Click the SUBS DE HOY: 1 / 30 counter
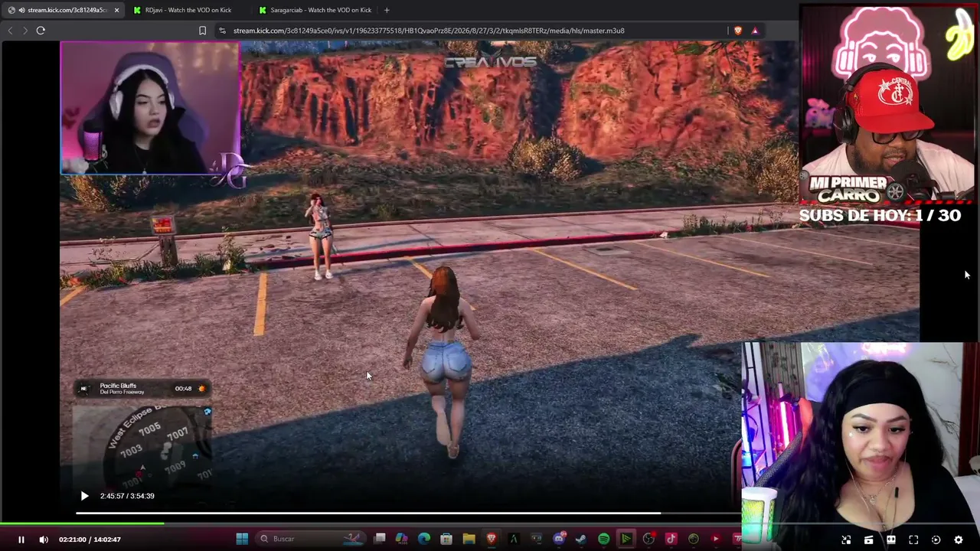The image size is (980, 551). (880, 216)
